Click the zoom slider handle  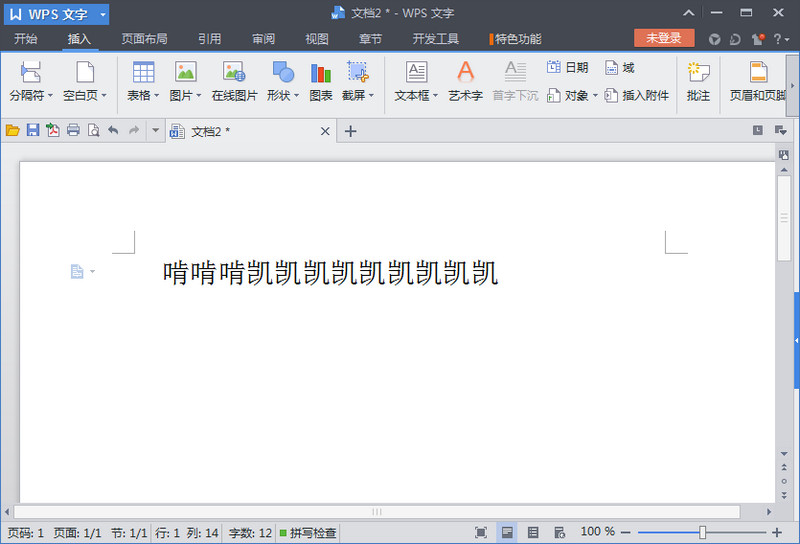coord(703,533)
